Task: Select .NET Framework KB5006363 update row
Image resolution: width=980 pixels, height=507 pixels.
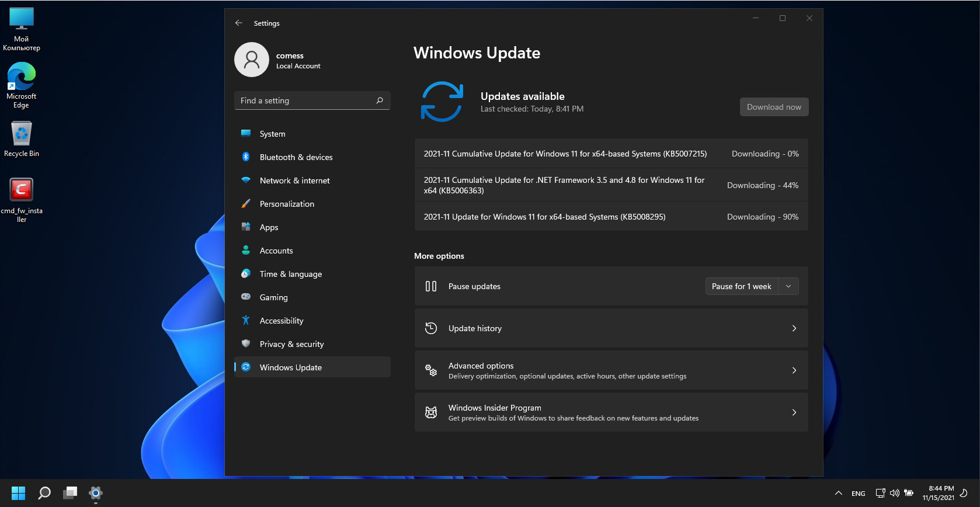Action: (x=611, y=185)
